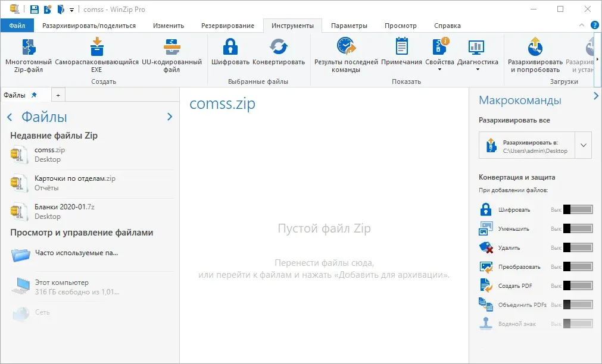602x364 pixels.
Task: Click the Создать PDF icon in Макрокоманды
Action: coord(486,285)
